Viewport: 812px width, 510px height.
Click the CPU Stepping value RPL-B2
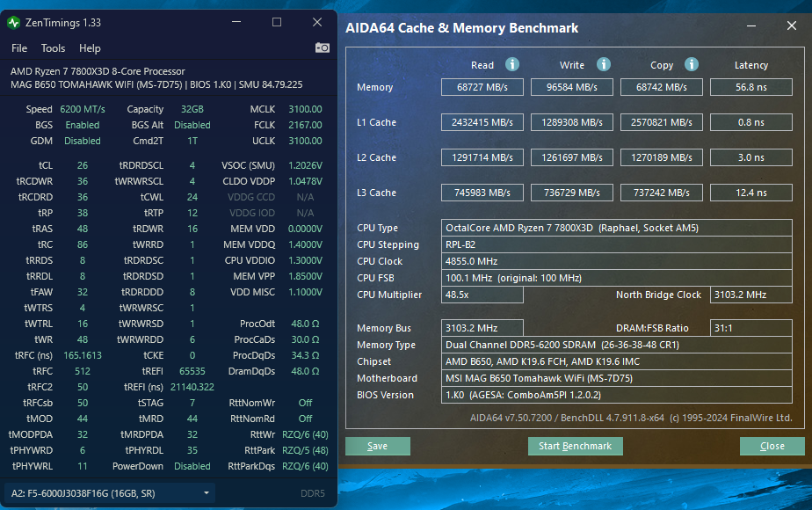pos(616,244)
